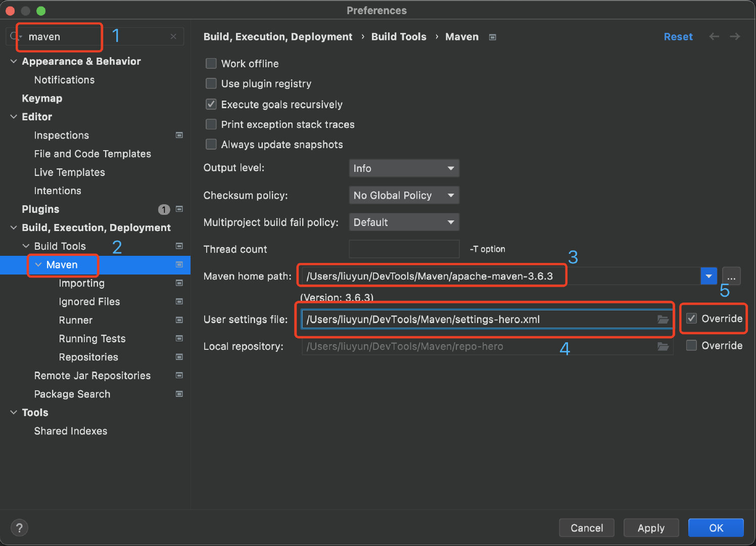Open Multiproject build fail policy dropdown

coord(404,222)
